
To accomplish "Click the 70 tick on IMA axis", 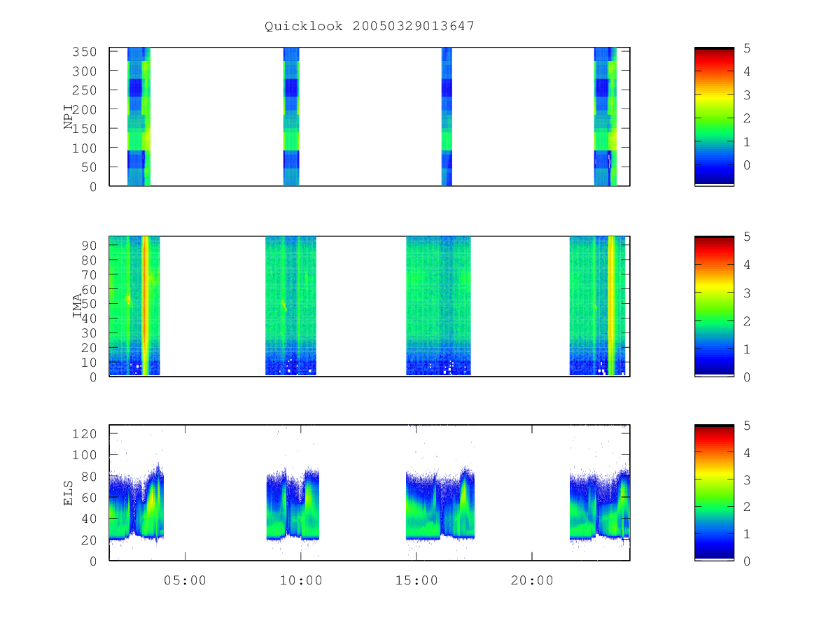I will tap(90, 274).
